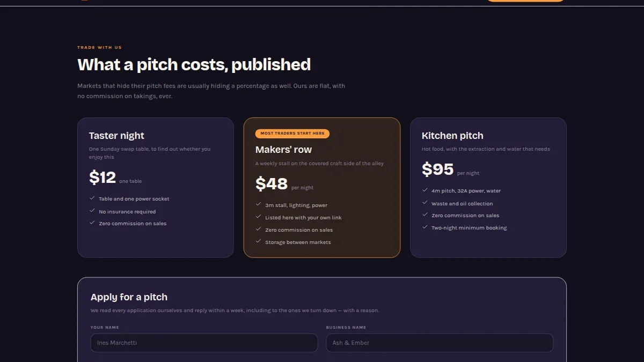Select the Kitchen pitch card title
Viewport: 644px width, 362px height.
pos(452,136)
